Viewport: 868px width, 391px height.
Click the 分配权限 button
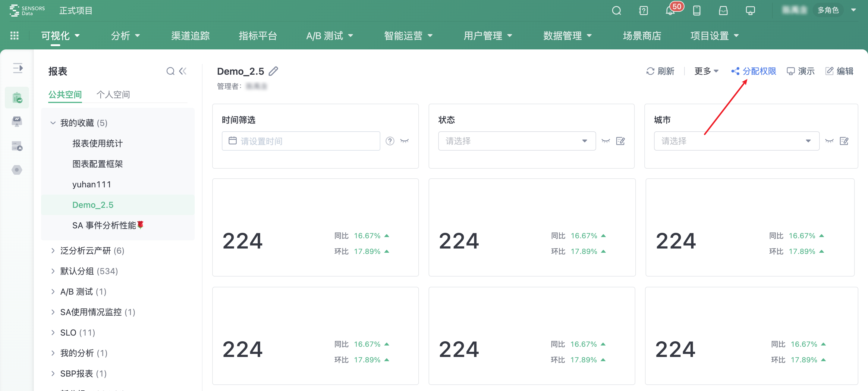(753, 71)
